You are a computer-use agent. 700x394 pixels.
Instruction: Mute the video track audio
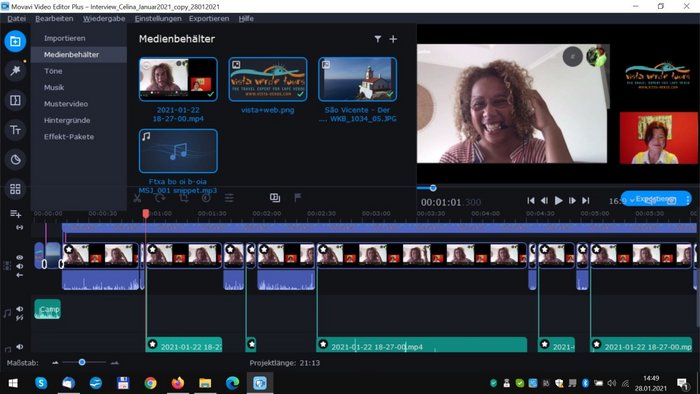[20, 266]
